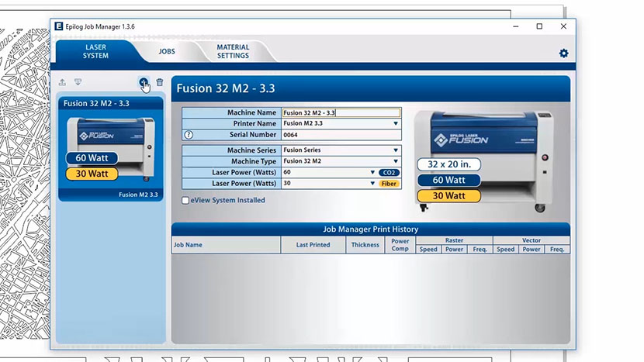Click the Machine Name text field
Viewport: 644px width, 362px height.
point(341,112)
